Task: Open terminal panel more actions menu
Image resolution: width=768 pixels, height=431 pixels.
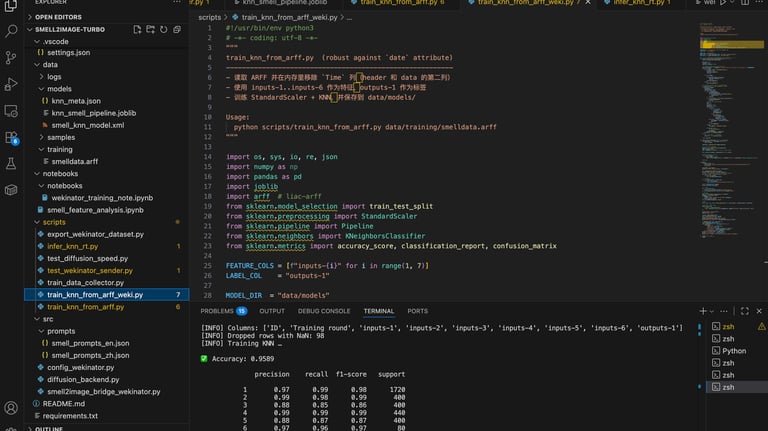Action: [724, 311]
